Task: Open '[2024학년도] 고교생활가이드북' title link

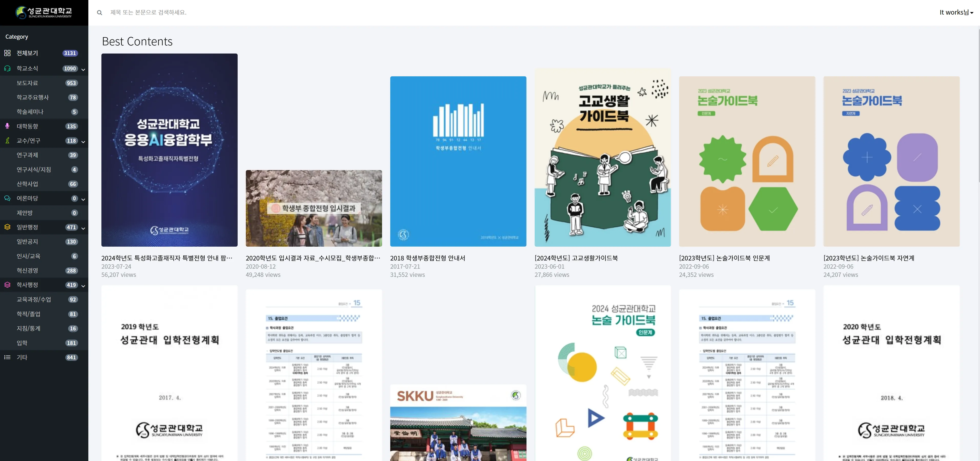Action: pyautogui.click(x=576, y=258)
